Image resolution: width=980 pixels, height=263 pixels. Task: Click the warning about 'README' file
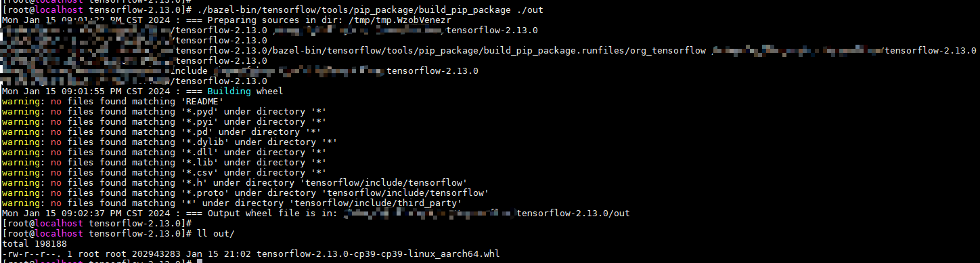112,102
